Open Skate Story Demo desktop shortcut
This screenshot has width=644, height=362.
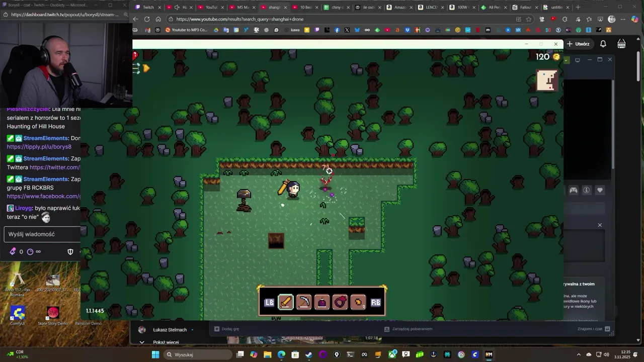tap(53, 316)
